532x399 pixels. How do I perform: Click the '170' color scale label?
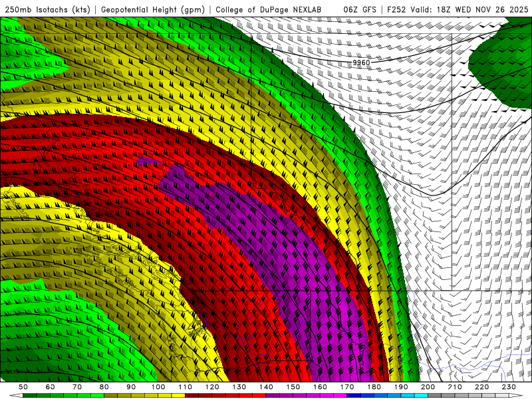tap(347, 387)
